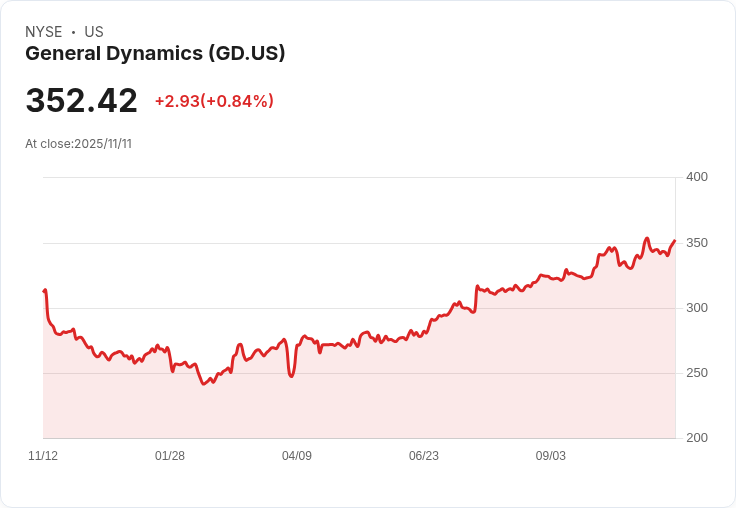The height and width of the screenshot is (508, 736).
Task: Click the 352.42 current price
Action: (x=81, y=101)
